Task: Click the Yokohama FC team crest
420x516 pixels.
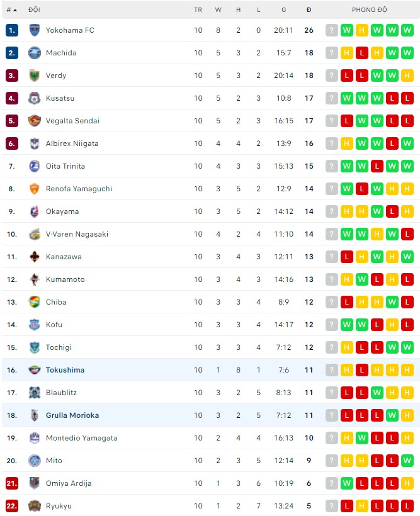Action: pos(35,30)
